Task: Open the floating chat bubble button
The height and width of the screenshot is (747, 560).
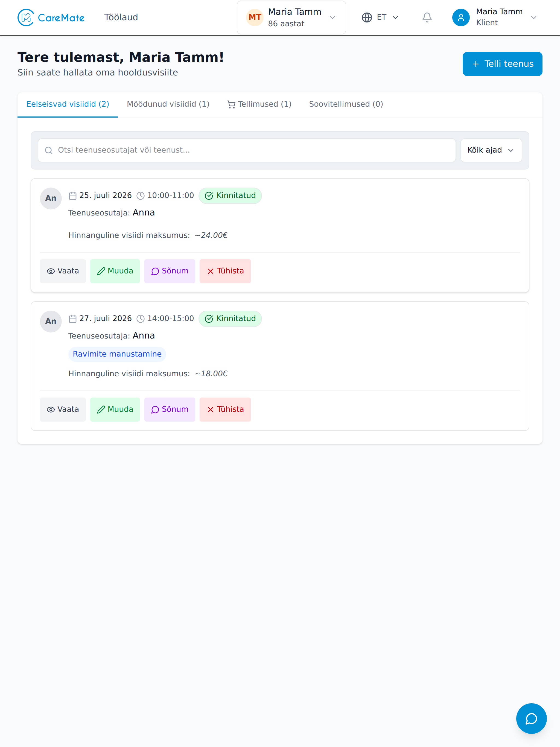Action: (531, 719)
